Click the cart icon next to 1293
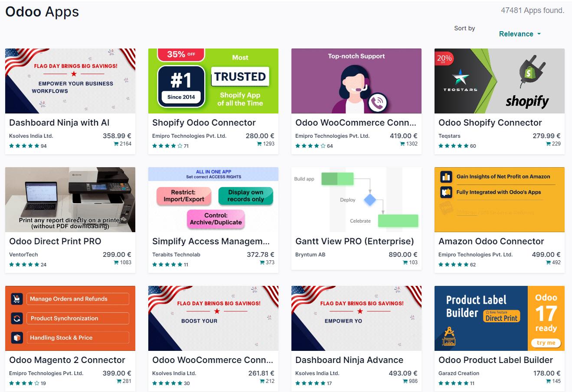 click(259, 144)
